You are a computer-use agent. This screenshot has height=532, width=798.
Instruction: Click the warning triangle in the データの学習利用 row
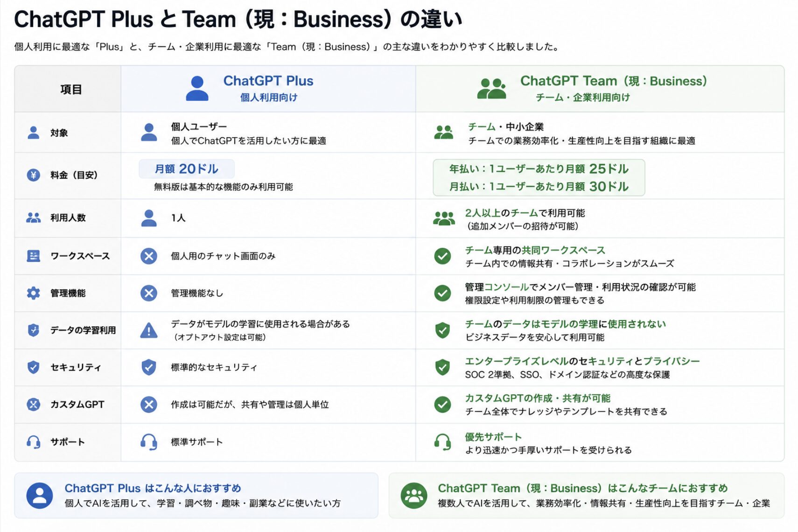(x=149, y=330)
